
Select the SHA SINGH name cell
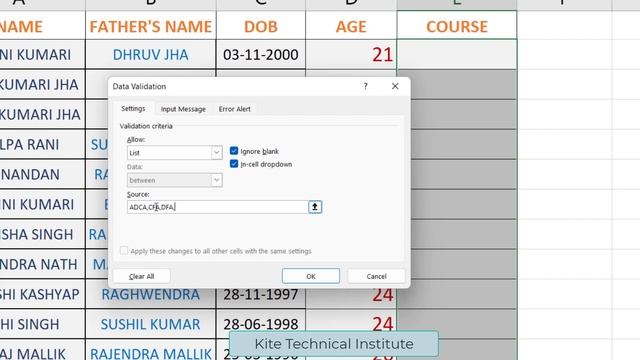42,234
